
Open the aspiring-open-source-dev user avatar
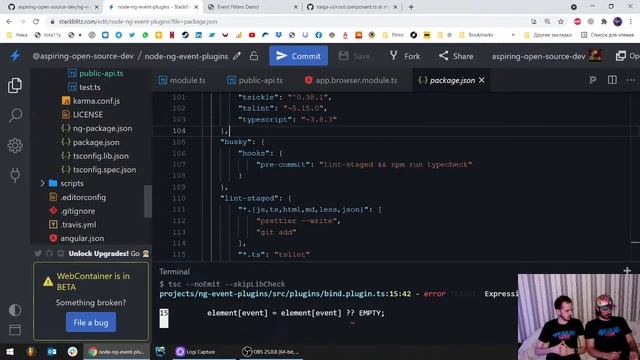point(595,56)
